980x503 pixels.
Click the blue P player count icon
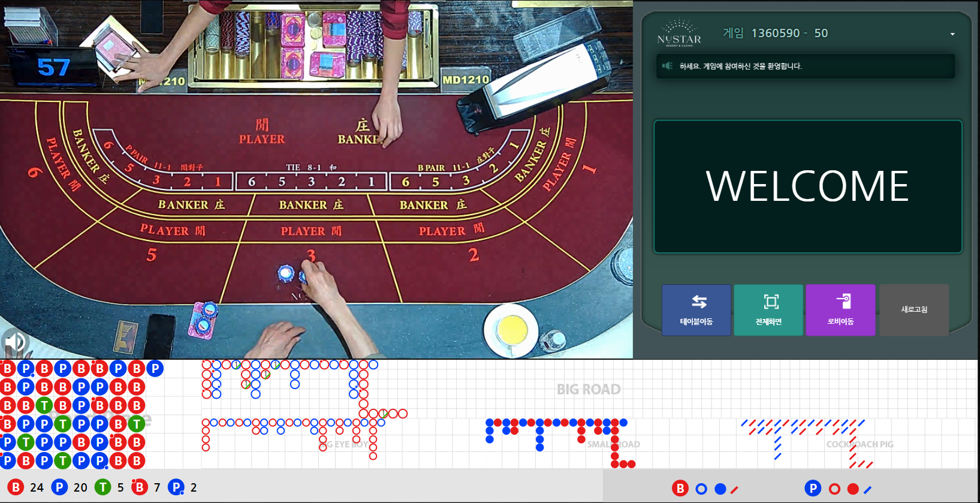pos(59,487)
